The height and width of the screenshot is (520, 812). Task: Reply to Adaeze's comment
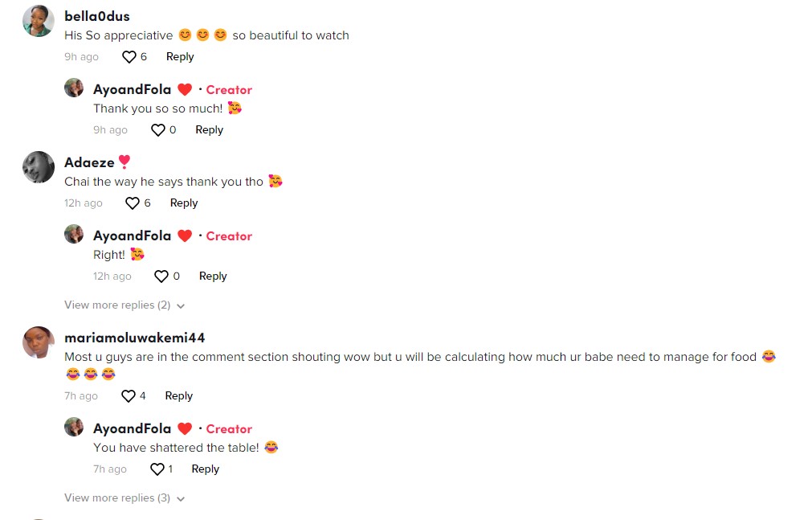click(x=184, y=203)
